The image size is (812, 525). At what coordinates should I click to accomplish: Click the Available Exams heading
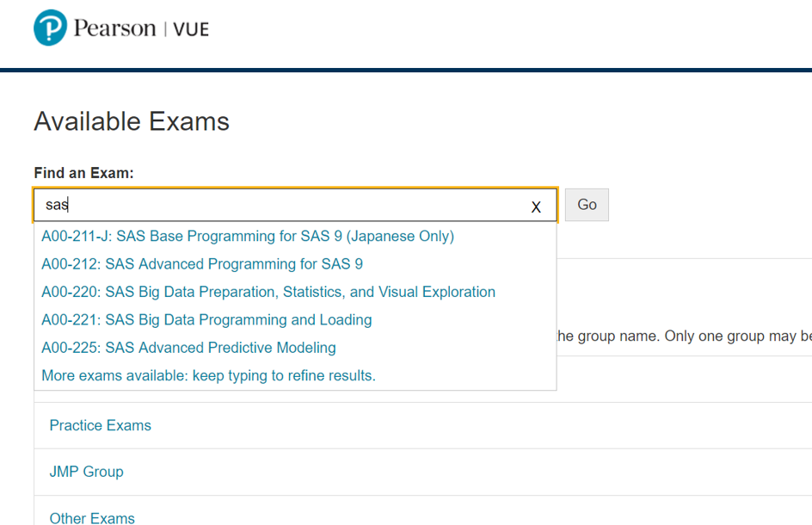[x=132, y=121]
